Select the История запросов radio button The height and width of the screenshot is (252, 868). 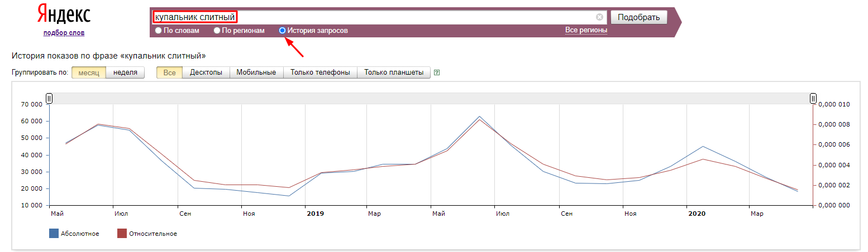pyautogui.click(x=283, y=31)
